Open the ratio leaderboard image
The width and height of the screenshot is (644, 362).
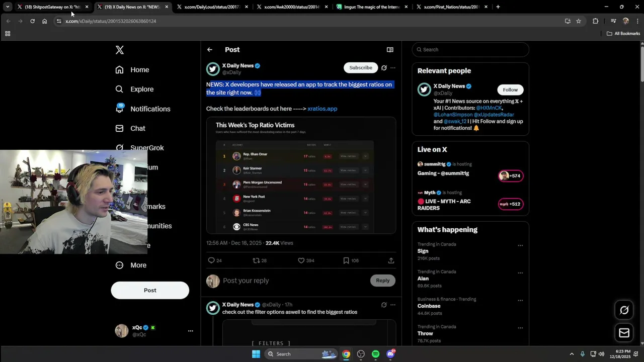[x=301, y=175]
